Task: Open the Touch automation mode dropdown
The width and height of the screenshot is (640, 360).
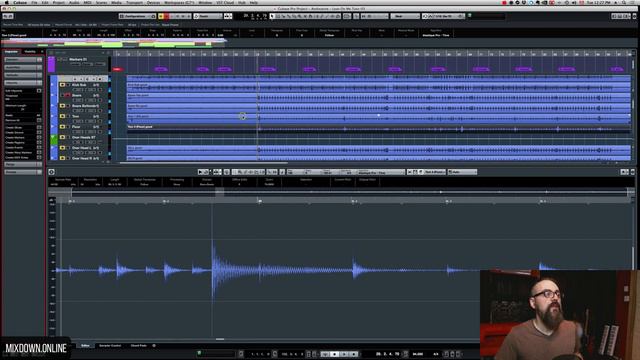Action: click(208, 16)
